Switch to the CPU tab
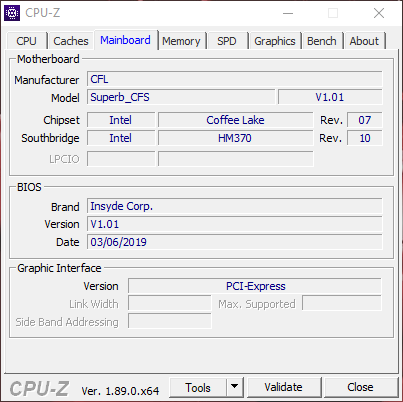Viewport: 403px width, 402px height. click(26, 41)
